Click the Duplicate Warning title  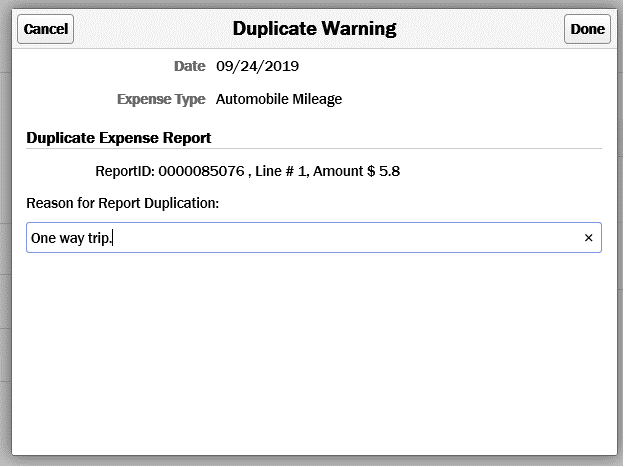(314, 28)
